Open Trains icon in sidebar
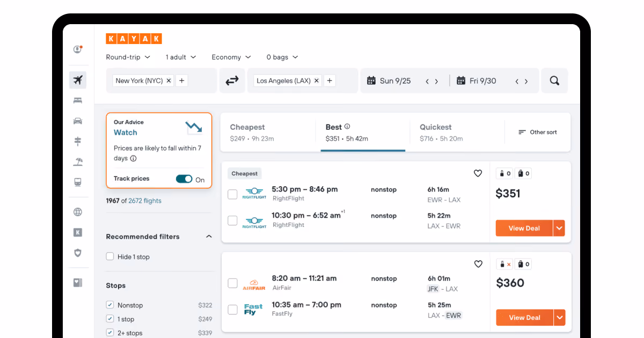The width and height of the screenshot is (644, 338). pyautogui.click(x=78, y=182)
